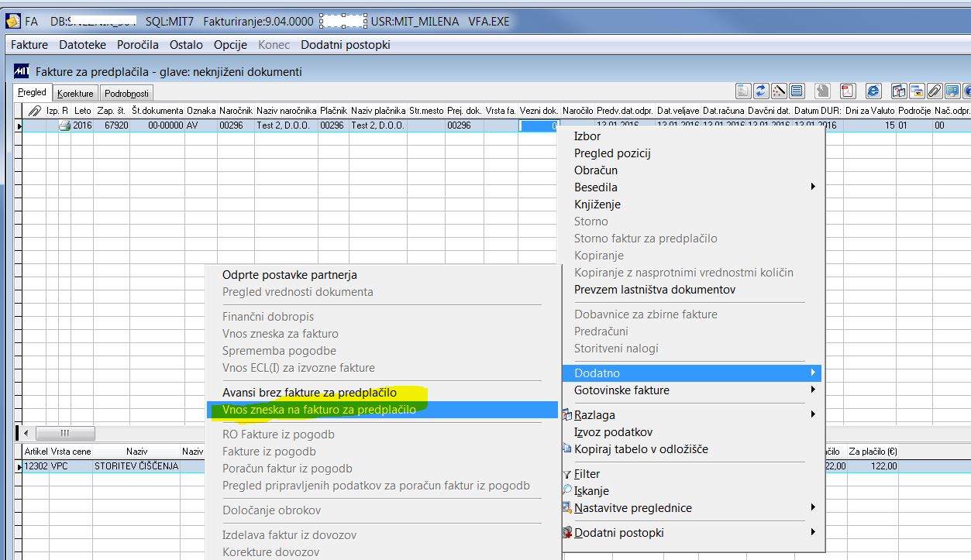The image size is (971, 560).
Task: Click the list view toolbar icon
Action: click(x=797, y=91)
